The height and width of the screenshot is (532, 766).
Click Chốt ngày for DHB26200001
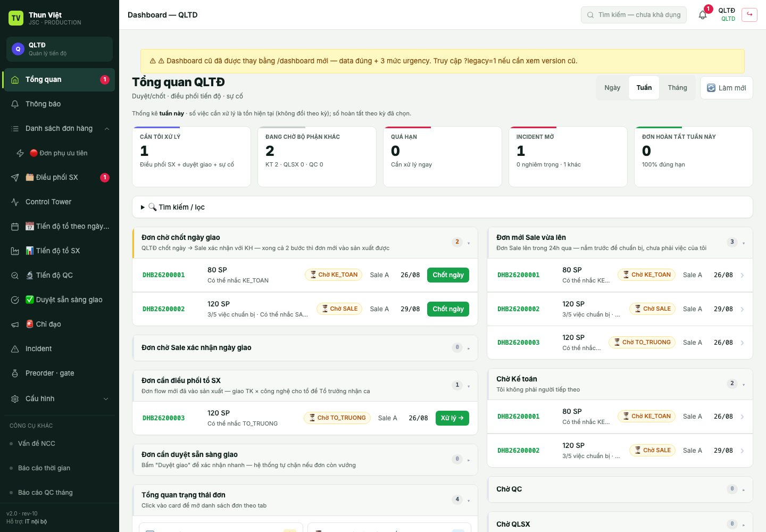(448, 275)
